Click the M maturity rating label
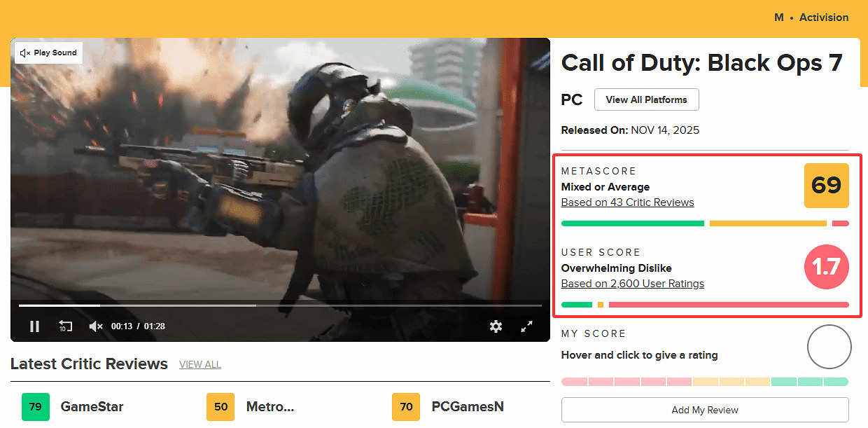The height and width of the screenshot is (428, 868). pyautogui.click(x=778, y=18)
